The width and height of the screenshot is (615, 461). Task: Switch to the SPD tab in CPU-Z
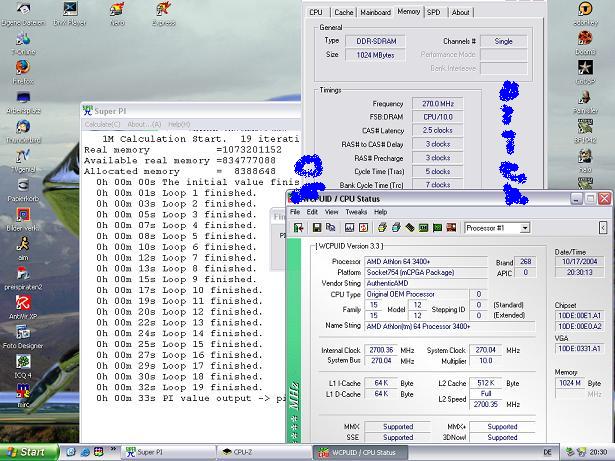click(x=434, y=12)
